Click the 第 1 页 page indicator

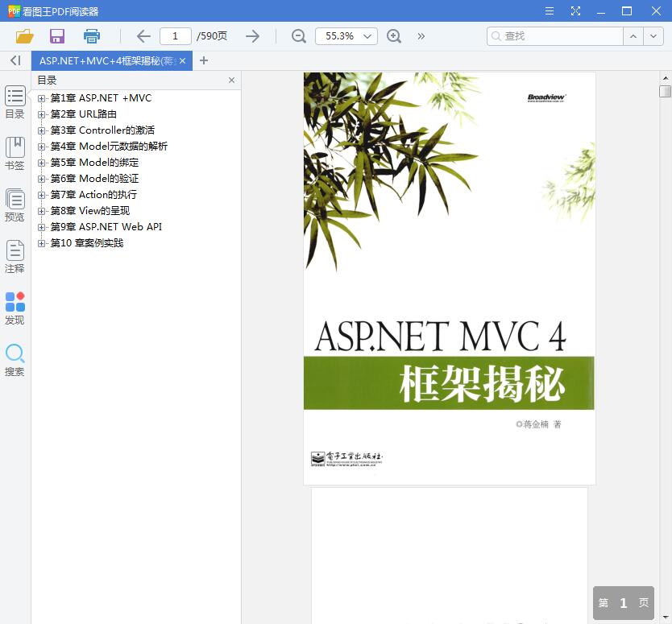(624, 603)
